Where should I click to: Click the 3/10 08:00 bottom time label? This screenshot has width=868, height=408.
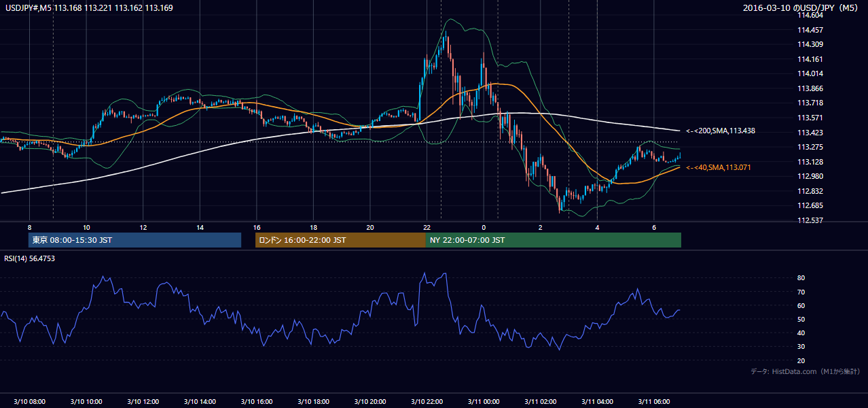(x=29, y=402)
